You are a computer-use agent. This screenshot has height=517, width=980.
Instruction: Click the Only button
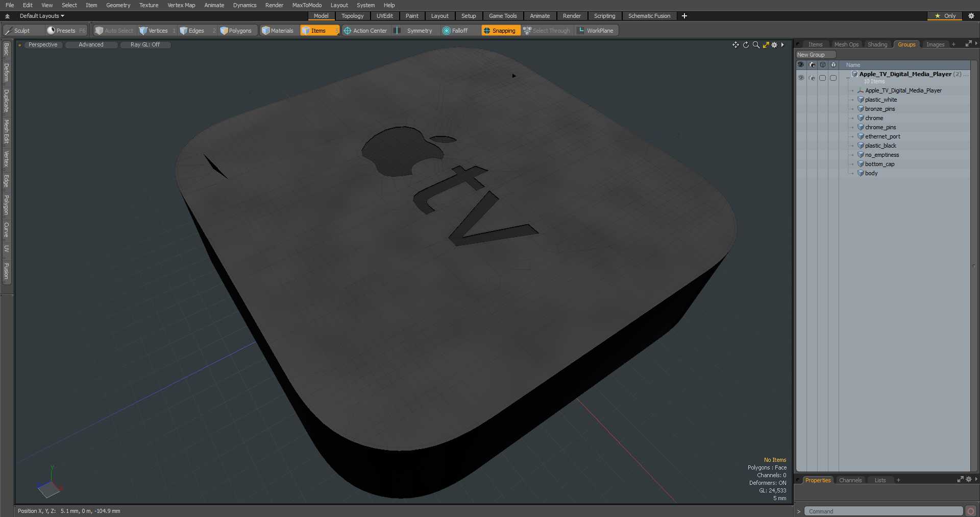pyautogui.click(x=945, y=16)
